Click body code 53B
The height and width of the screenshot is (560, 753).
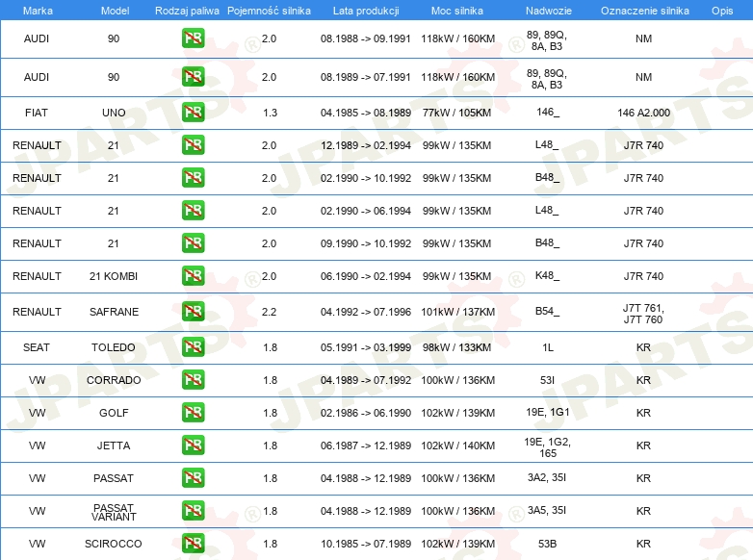coord(548,544)
